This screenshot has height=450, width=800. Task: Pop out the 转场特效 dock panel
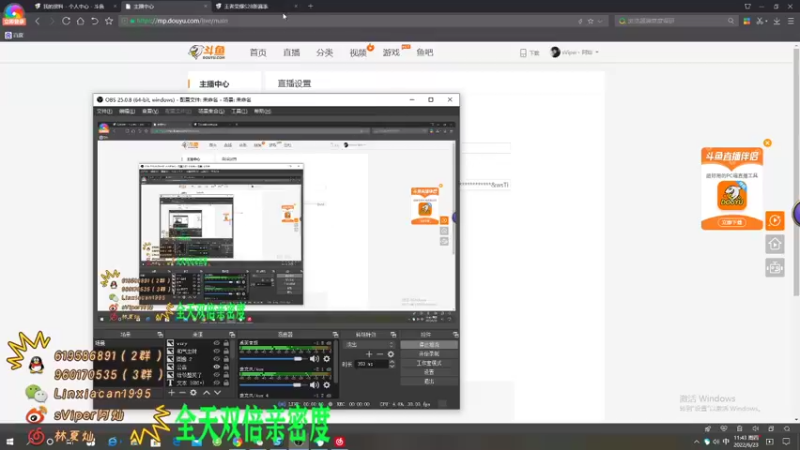pyautogui.click(x=393, y=335)
